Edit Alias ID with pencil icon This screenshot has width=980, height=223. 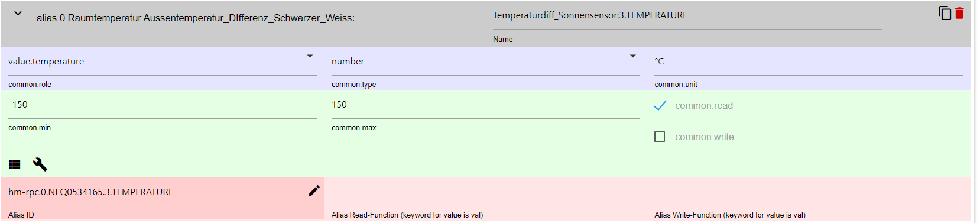pyautogui.click(x=314, y=190)
